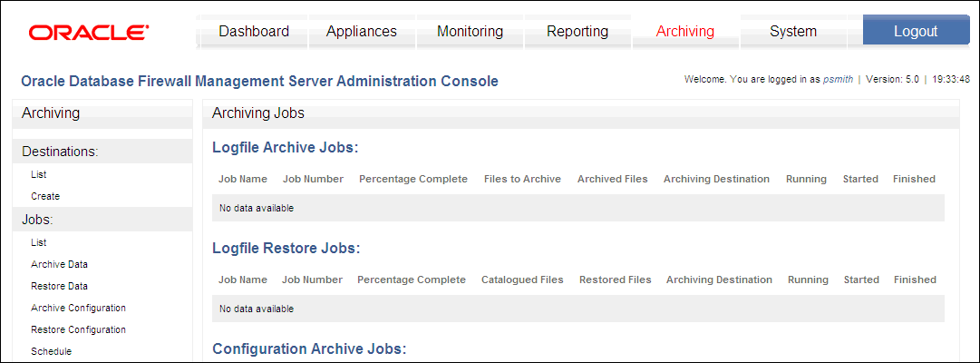Click No data available under Archive Jobs
The image size is (980, 363).
click(x=257, y=209)
